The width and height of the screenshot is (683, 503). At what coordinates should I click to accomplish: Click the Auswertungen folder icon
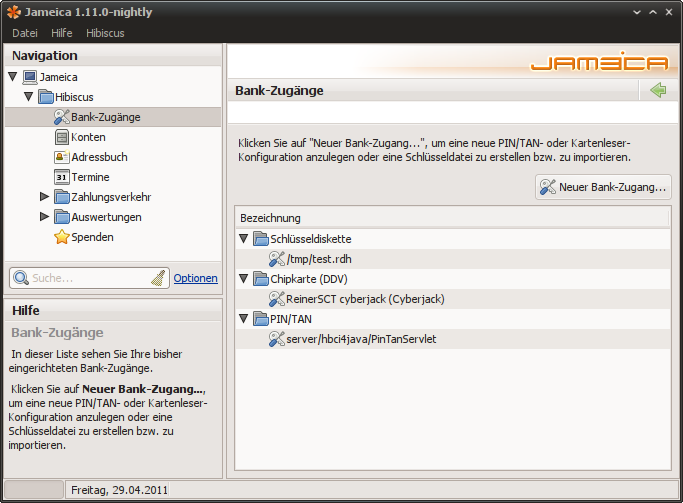pos(62,217)
